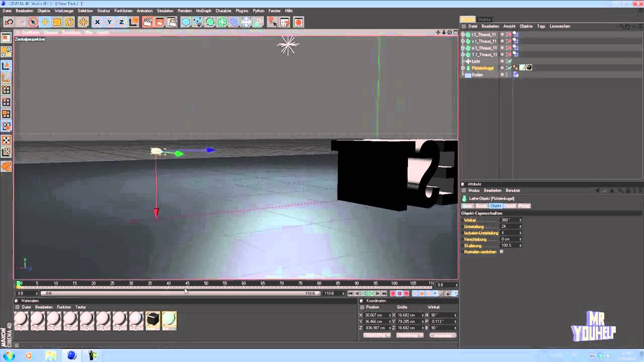Open the Werkzeuge menu
The height and width of the screenshot is (362, 644).
click(x=64, y=11)
